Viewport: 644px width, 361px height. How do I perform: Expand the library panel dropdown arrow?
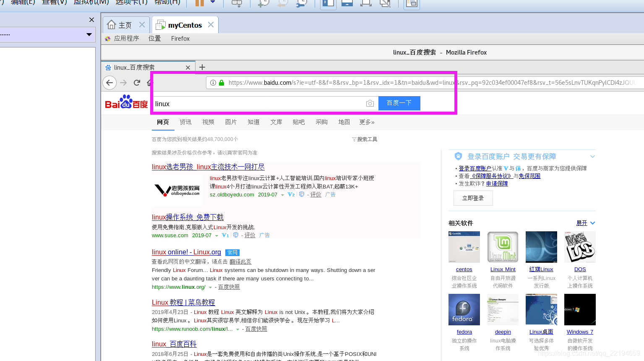89,34
